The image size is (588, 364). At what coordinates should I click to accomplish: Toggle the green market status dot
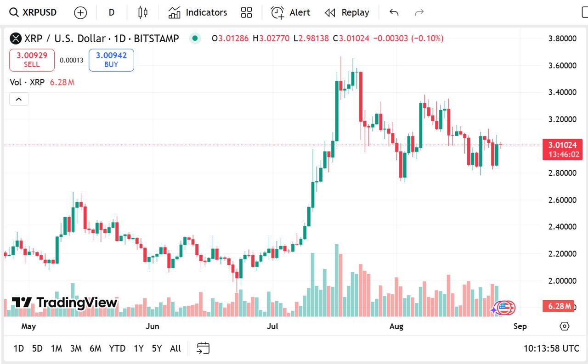pyautogui.click(x=195, y=39)
